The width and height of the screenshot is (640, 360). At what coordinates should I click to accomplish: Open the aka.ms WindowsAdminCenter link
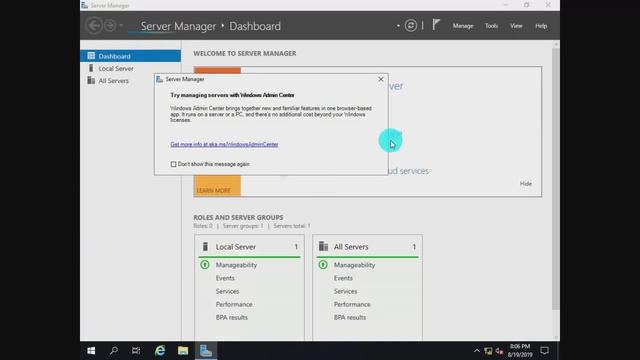[x=224, y=144]
